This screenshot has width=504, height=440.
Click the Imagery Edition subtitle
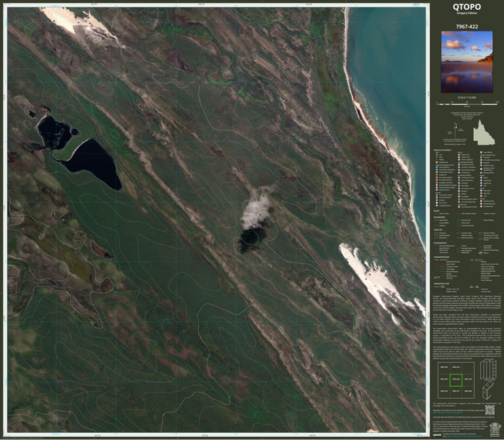pos(467,13)
